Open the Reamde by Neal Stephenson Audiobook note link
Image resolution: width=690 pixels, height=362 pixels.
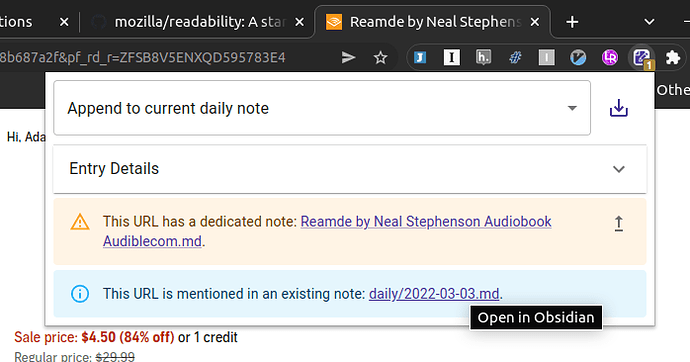click(x=327, y=231)
